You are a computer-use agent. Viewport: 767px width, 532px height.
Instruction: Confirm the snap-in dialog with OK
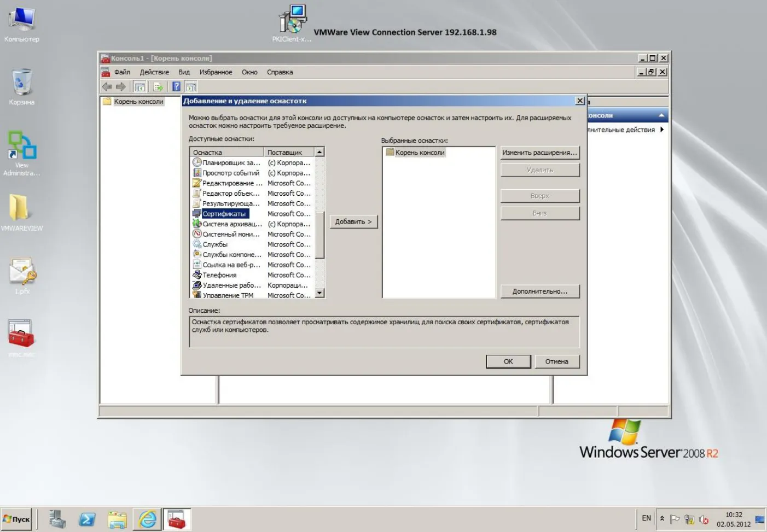tap(508, 361)
